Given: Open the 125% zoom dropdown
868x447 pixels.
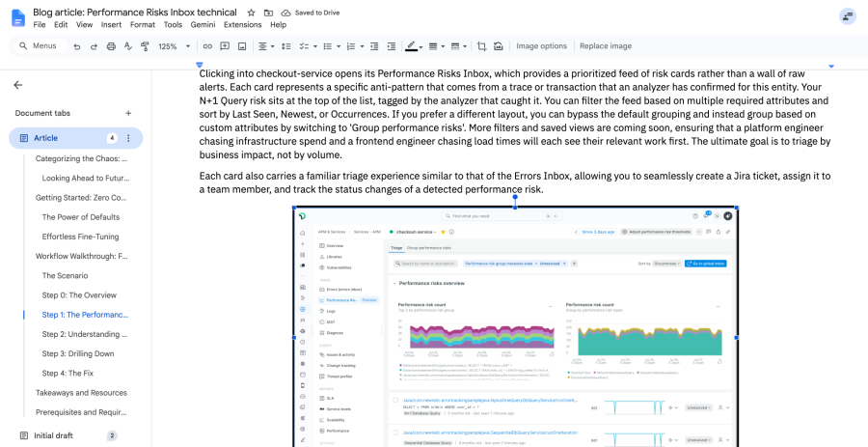Looking at the screenshot, I should point(175,46).
